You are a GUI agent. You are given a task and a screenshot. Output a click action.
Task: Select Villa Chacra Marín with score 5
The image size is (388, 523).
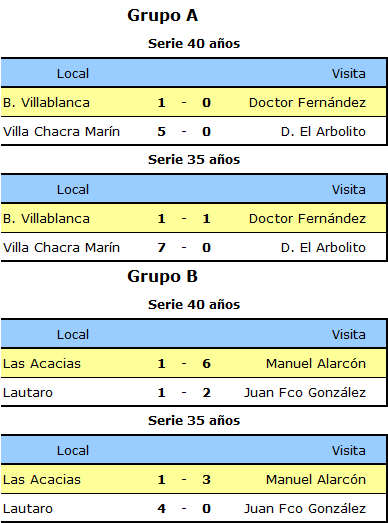point(61,131)
